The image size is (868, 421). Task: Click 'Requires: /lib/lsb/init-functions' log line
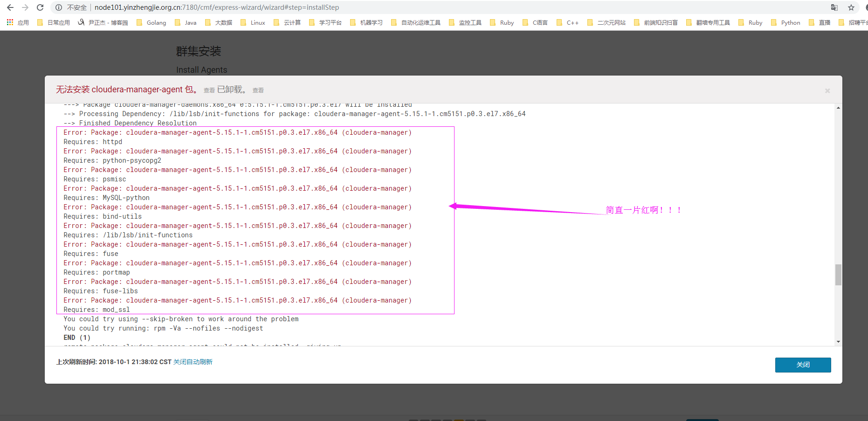tap(128, 235)
